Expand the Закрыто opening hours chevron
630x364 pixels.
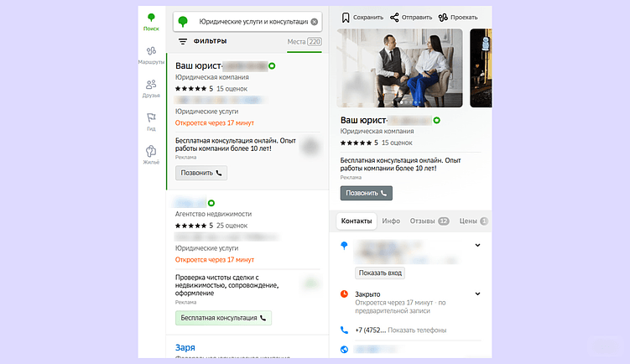(x=477, y=294)
